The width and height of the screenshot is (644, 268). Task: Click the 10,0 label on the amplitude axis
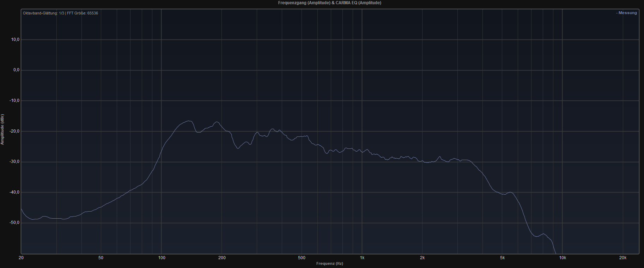15,39
